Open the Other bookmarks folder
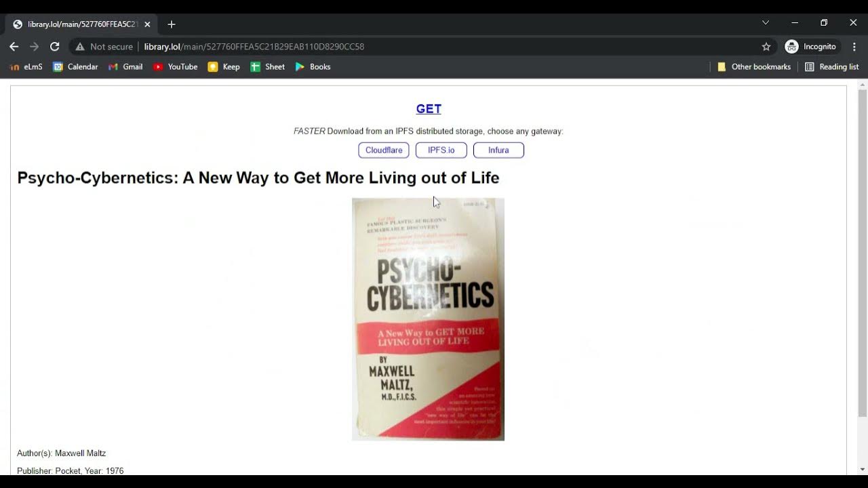Viewport: 868px width, 488px height. pyautogui.click(x=754, y=67)
